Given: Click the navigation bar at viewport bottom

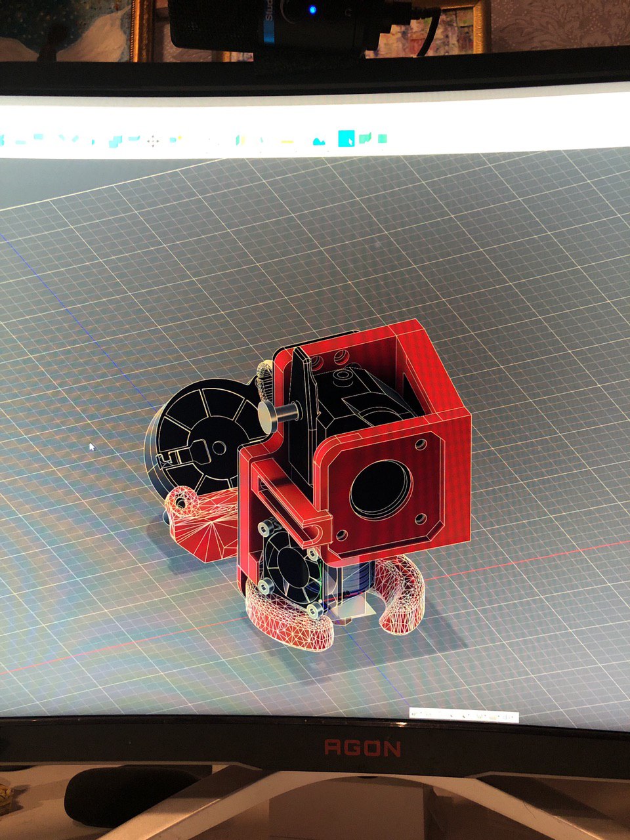Looking at the screenshot, I should pyautogui.click(x=464, y=715).
